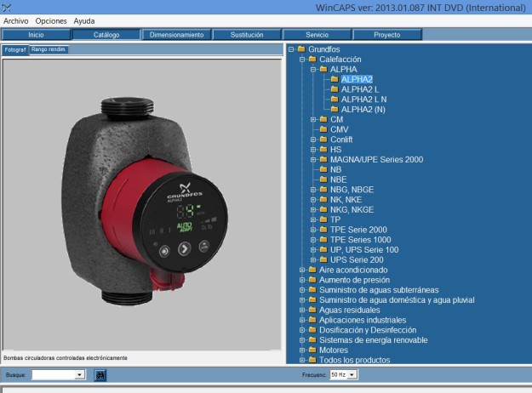Click the WinCAPS logo in title bar
Image resolution: width=532 pixels, height=393 pixels.
point(6,7)
